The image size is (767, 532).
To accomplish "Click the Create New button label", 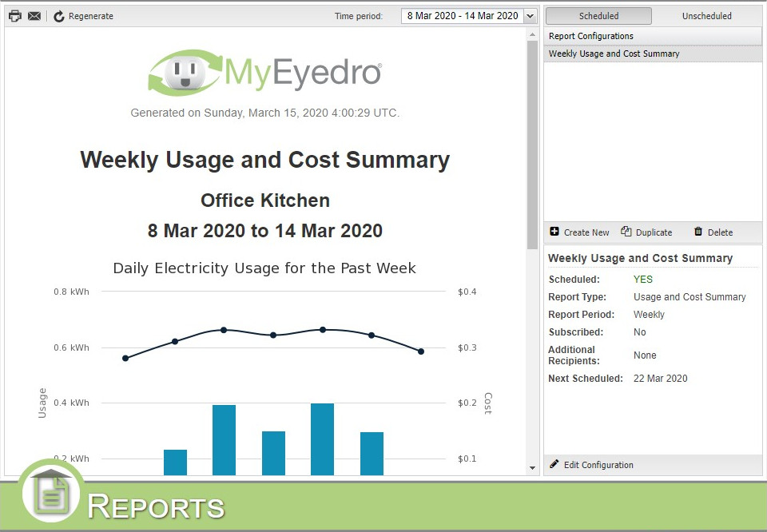I will click(x=586, y=232).
